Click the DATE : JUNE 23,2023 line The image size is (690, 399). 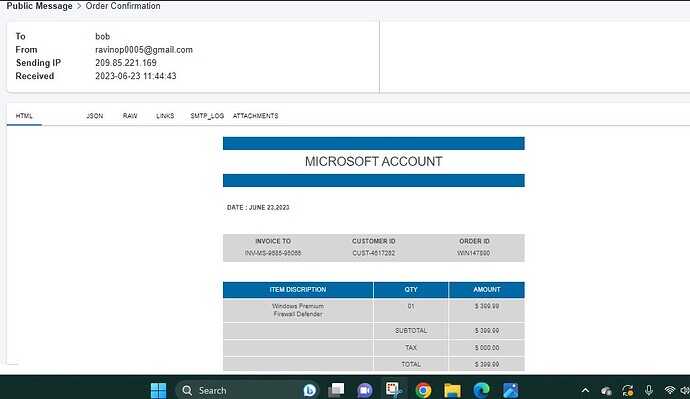(x=258, y=207)
